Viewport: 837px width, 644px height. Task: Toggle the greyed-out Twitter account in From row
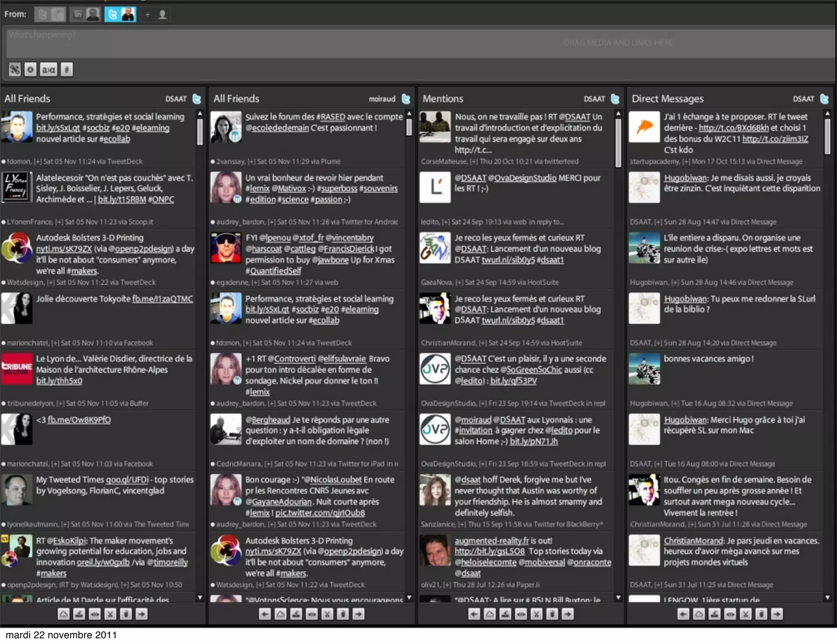tap(50, 15)
